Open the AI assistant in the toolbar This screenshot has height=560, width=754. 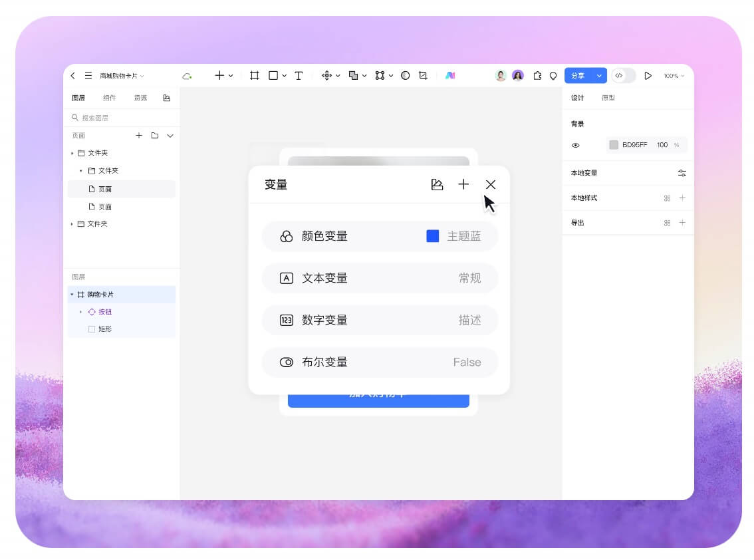click(x=451, y=75)
